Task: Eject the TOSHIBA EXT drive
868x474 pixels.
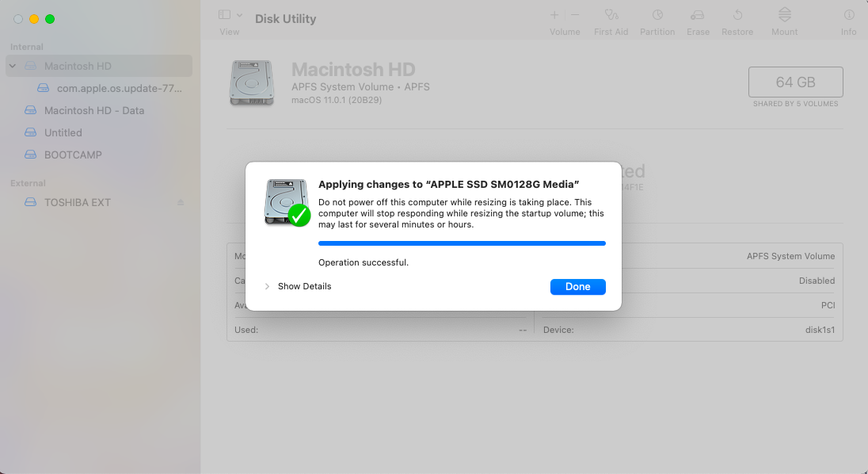Action: tap(181, 203)
